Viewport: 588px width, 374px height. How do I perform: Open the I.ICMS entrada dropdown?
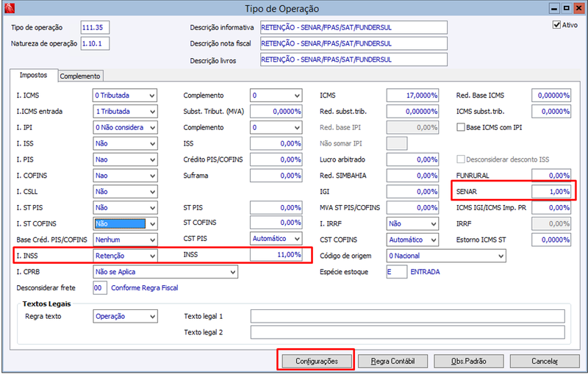point(125,111)
